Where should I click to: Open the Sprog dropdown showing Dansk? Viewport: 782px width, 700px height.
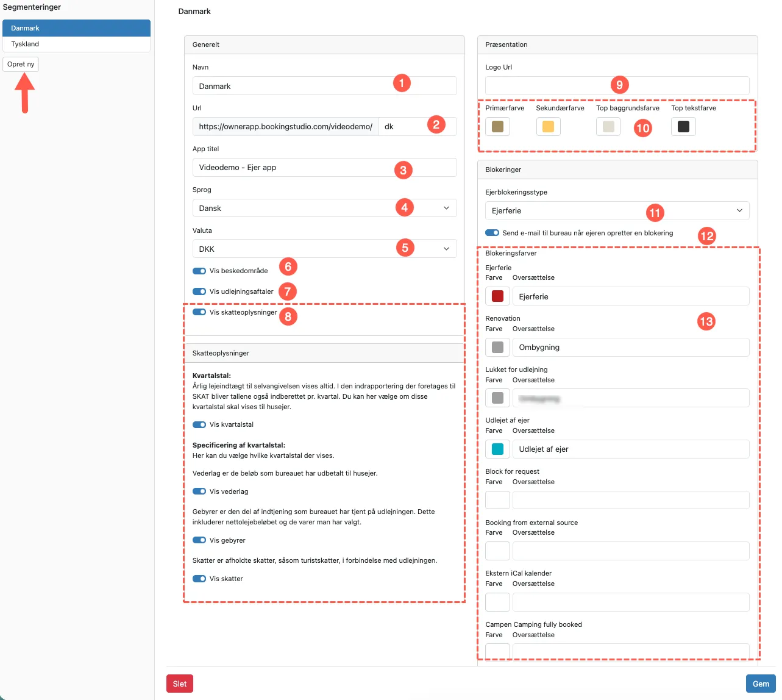324,208
